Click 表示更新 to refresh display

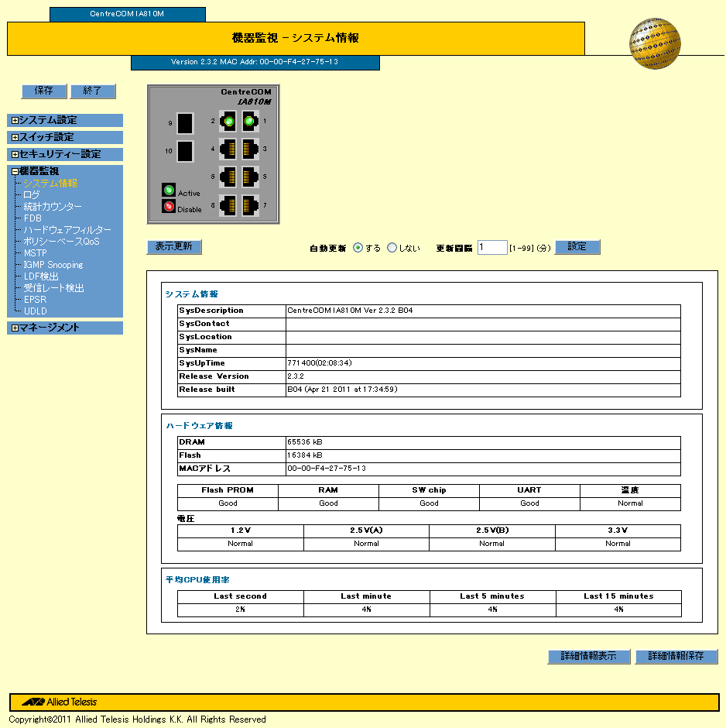click(174, 246)
